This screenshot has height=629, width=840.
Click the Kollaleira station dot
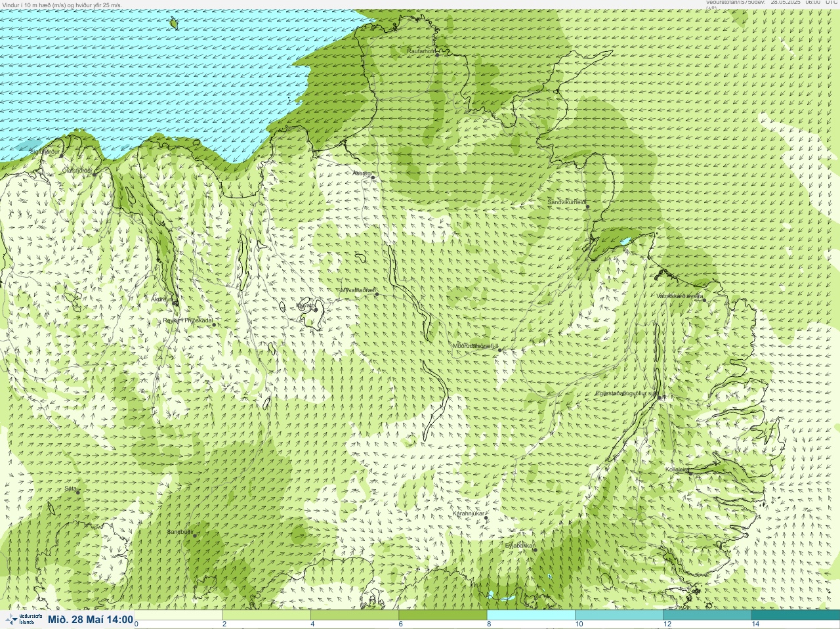pyautogui.click(x=690, y=473)
